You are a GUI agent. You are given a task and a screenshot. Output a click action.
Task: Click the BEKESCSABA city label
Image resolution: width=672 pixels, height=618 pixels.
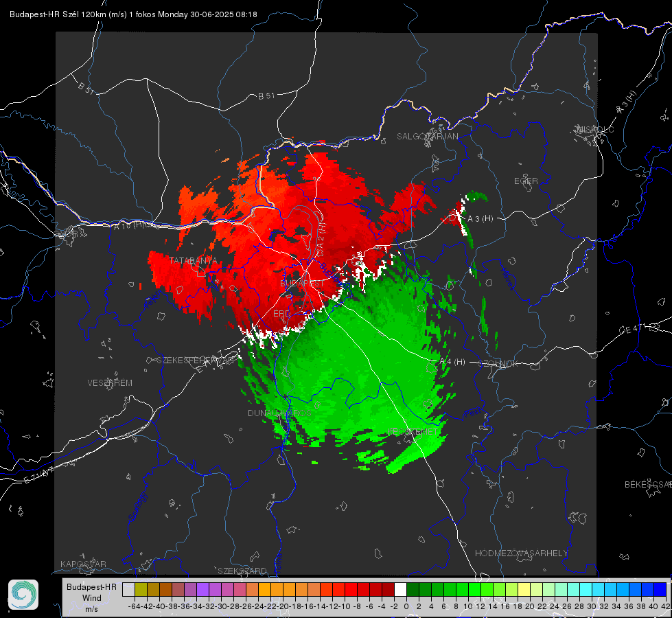(648, 485)
